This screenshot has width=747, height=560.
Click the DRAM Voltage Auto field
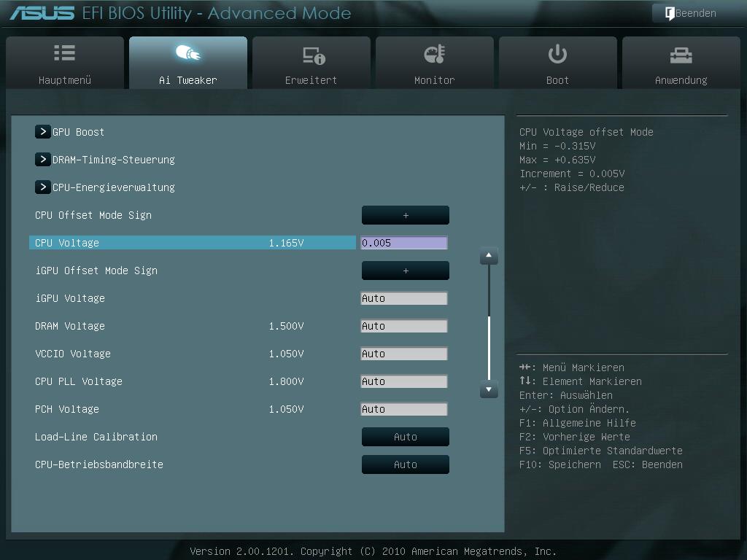(404, 326)
